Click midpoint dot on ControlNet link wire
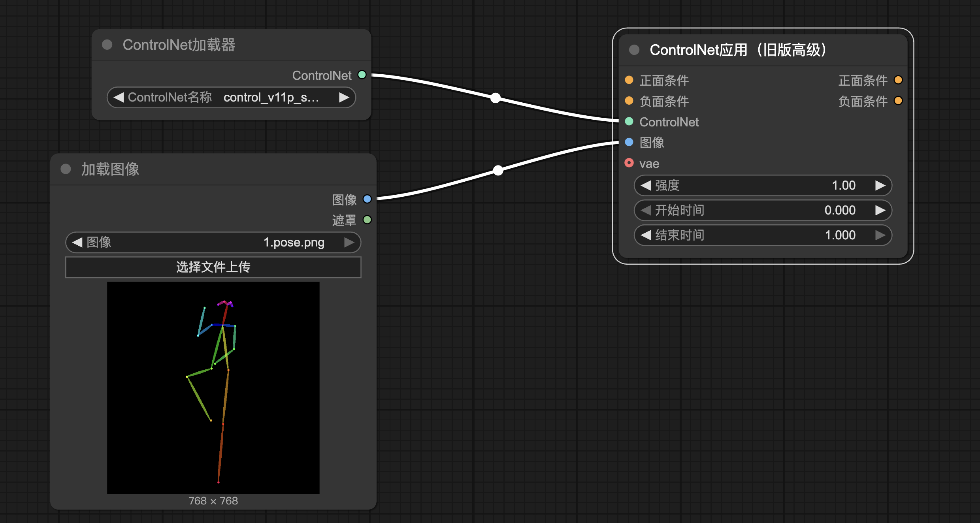 (496, 98)
